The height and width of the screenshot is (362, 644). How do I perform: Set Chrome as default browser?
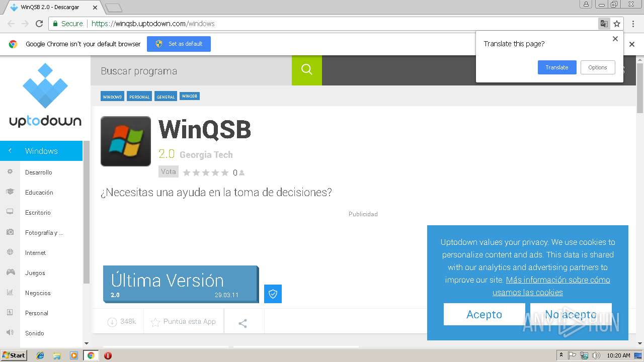click(x=179, y=44)
